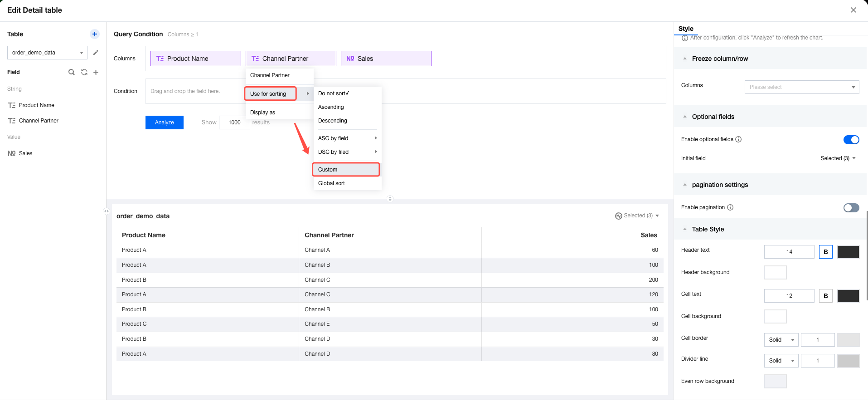Image resolution: width=868 pixels, height=402 pixels.
Task: Choose Custom from the sorting submenu
Action: [x=346, y=170]
